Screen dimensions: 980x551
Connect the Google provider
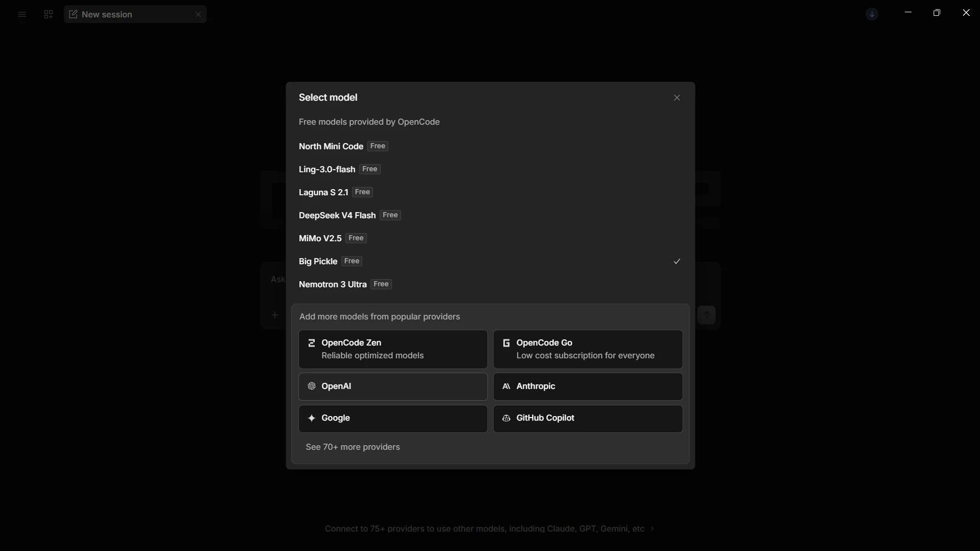coord(393,419)
